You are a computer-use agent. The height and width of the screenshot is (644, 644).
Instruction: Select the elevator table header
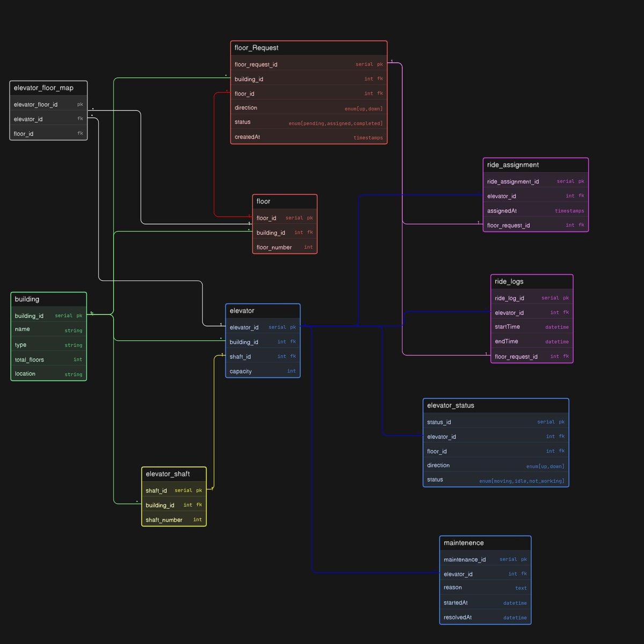coord(263,311)
